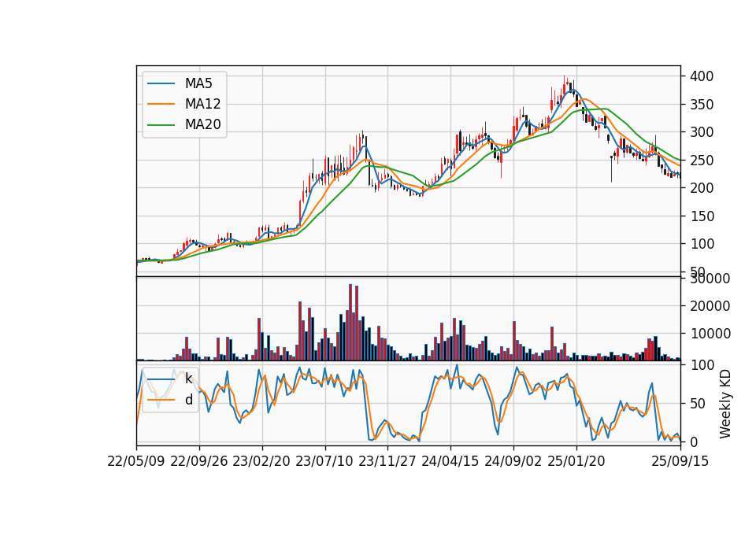Click the 25/09/15 date tick label
This screenshot has width=756, height=543.
click(x=680, y=461)
